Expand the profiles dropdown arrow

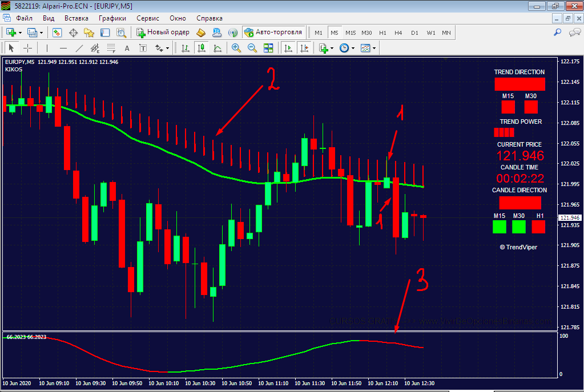(x=41, y=33)
